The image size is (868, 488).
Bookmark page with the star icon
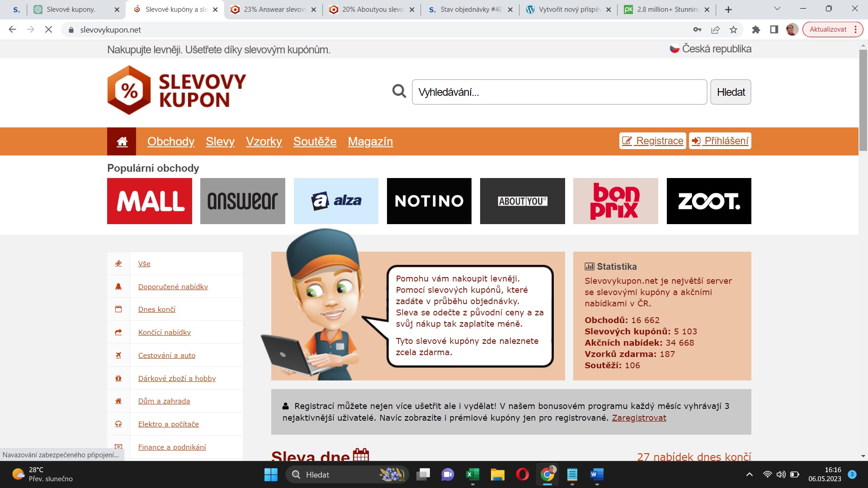[x=733, y=30]
